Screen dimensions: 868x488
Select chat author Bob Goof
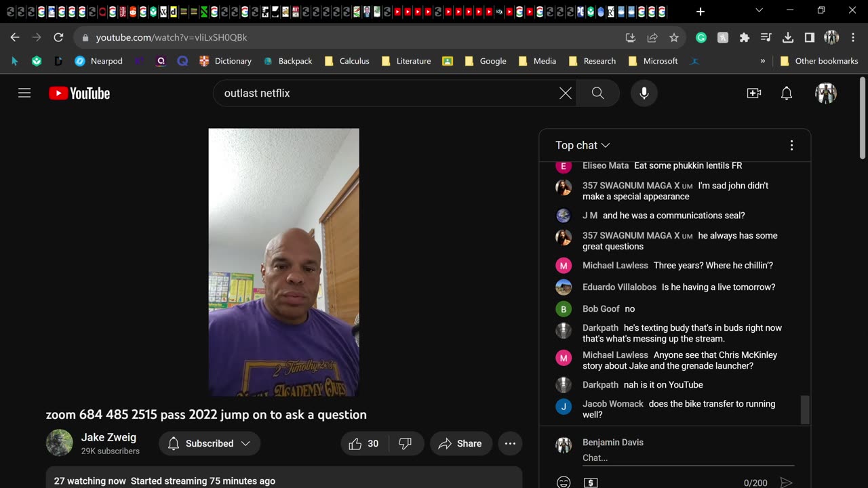click(601, 308)
